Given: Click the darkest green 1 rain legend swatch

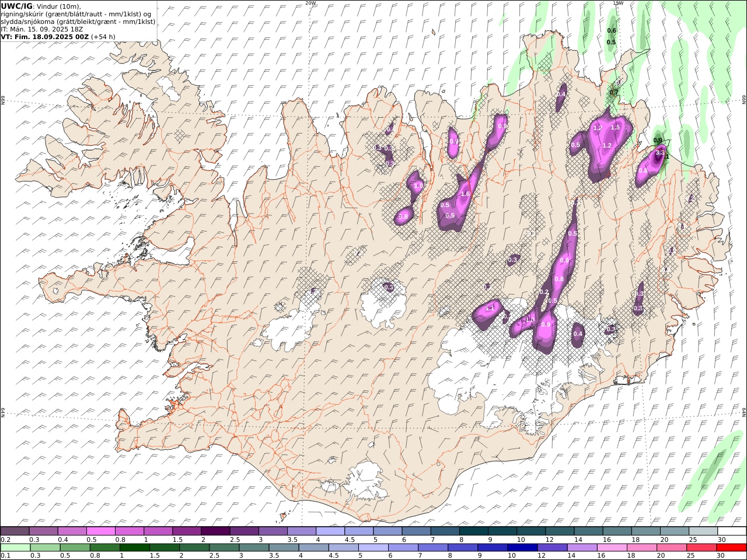Looking at the screenshot, I should tap(134, 547).
